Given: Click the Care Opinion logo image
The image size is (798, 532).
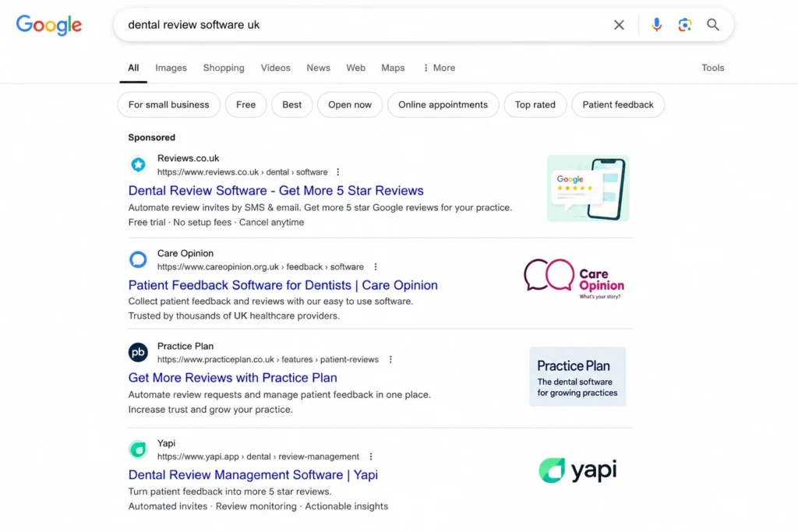Looking at the screenshot, I should [574, 278].
